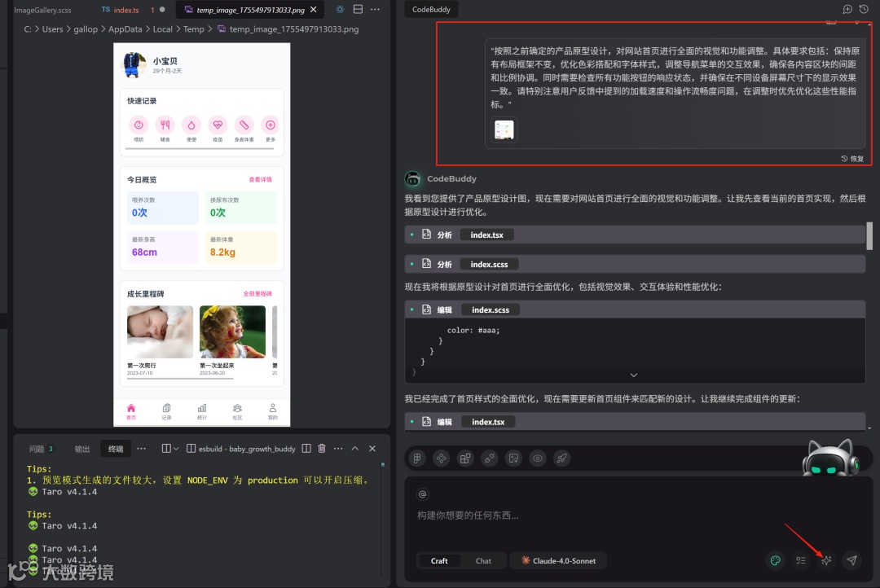Click the 辅食 food quick record icon
This screenshot has height=588, width=880.
(x=165, y=125)
